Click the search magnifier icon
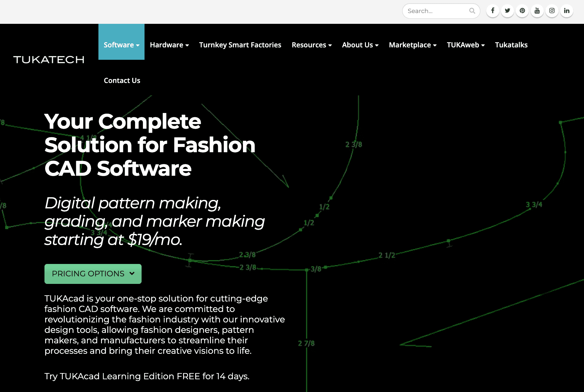Viewport: 584px width, 392px height. coord(472,11)
